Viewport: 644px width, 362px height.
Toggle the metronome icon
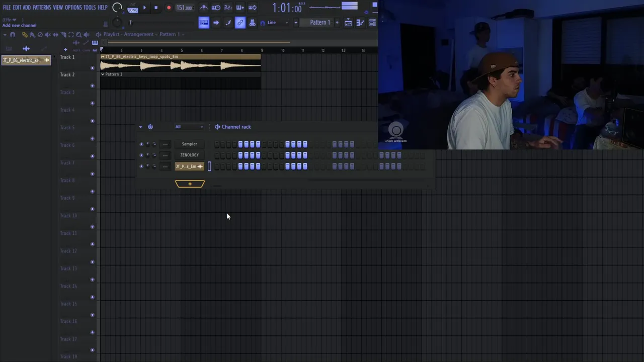point(203,8)
